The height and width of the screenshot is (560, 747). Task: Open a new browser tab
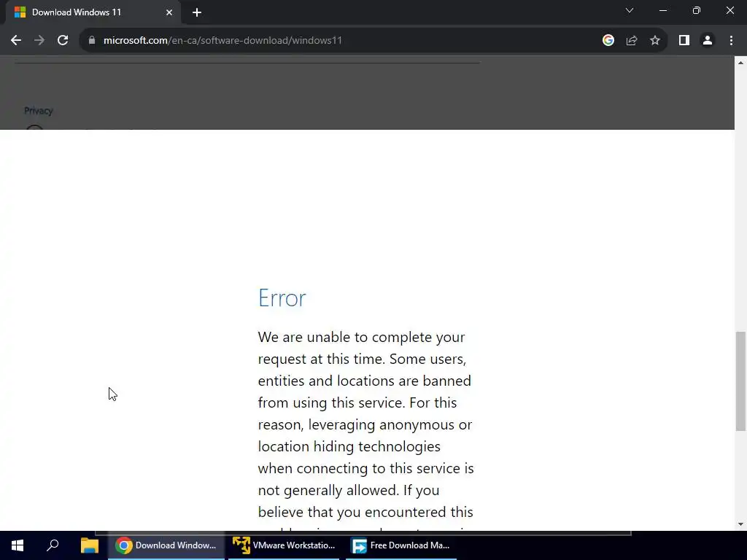pos(197,12)
